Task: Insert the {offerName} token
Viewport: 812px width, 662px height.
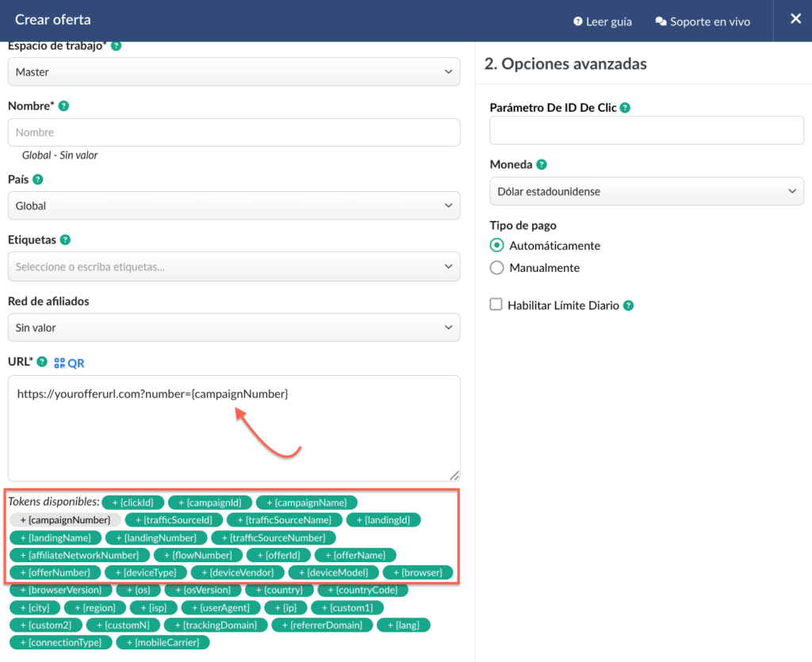Action: click(x=355, y=555)
